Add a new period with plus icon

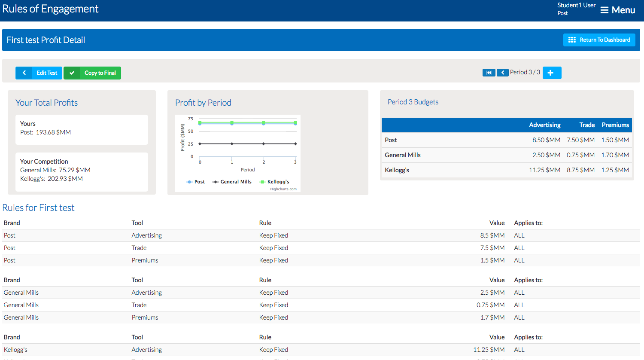[551, 73]
